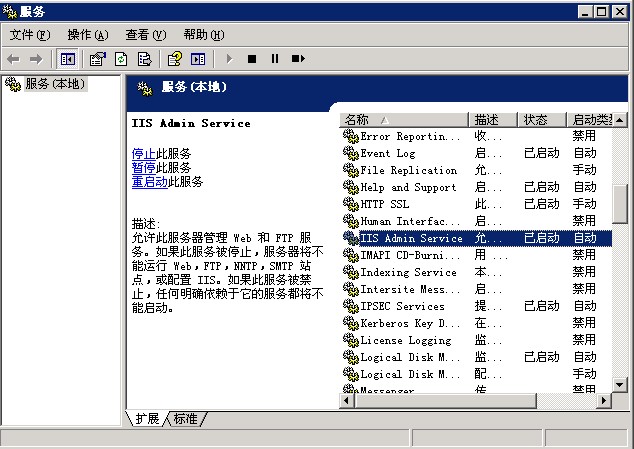The height and width of the screenshot is (449, 634).
Task: Sort by the 描述 column header
Action: coord(493,120)
